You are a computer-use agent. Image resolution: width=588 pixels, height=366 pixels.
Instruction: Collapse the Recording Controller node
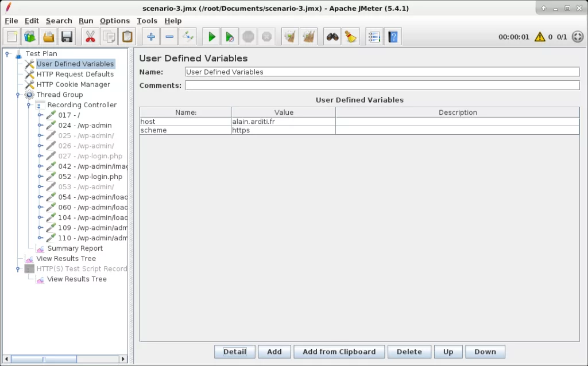click(29, 105)
